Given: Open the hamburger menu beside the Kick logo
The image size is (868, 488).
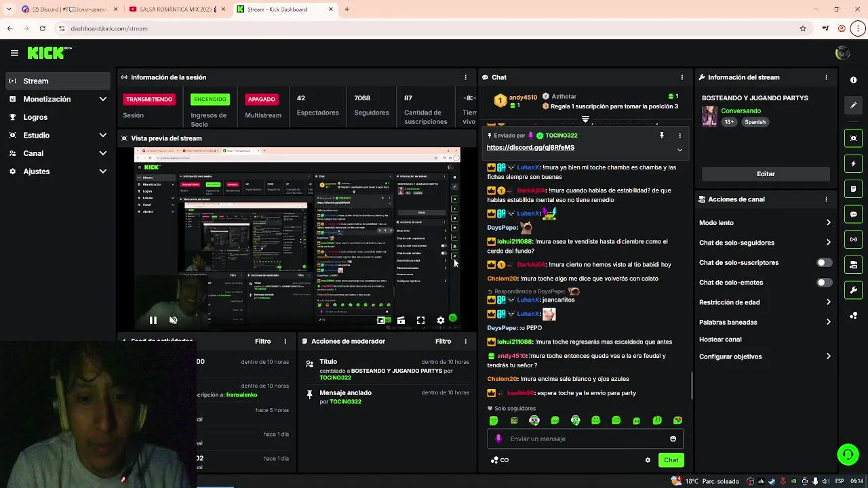Looking at the screenshot, I should pos(14,53).
